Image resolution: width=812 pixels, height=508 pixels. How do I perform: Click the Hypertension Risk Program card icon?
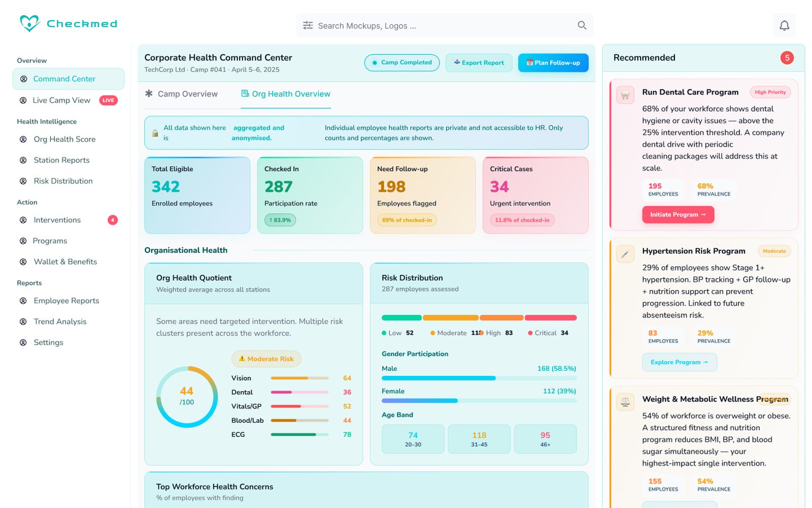[x=625, y=253]
